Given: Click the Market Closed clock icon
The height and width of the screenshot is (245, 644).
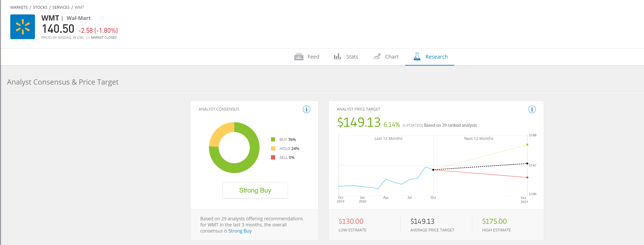Looking at the screenshot, I should click(x=88, y=38).
